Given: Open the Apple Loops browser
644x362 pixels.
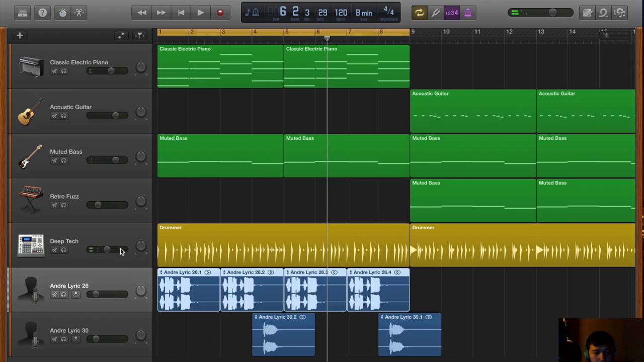Looking at the screenshot, I should pos(604,13).
